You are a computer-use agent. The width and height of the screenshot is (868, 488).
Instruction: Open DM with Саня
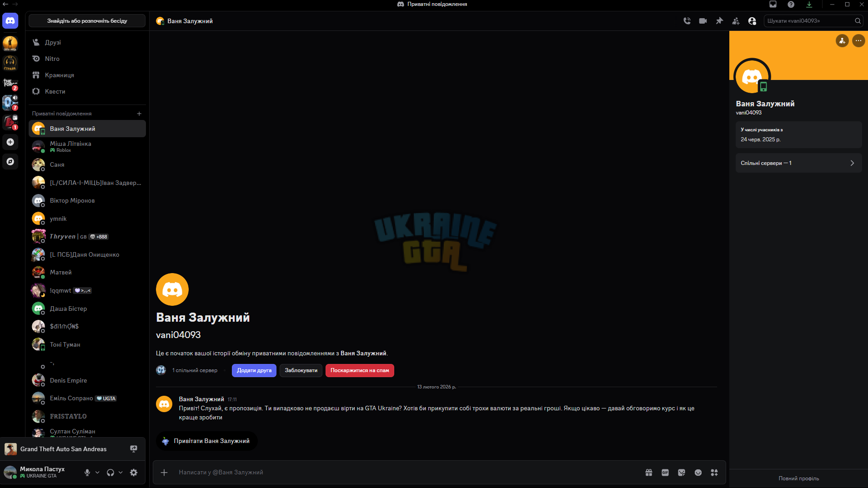(87, 164)
